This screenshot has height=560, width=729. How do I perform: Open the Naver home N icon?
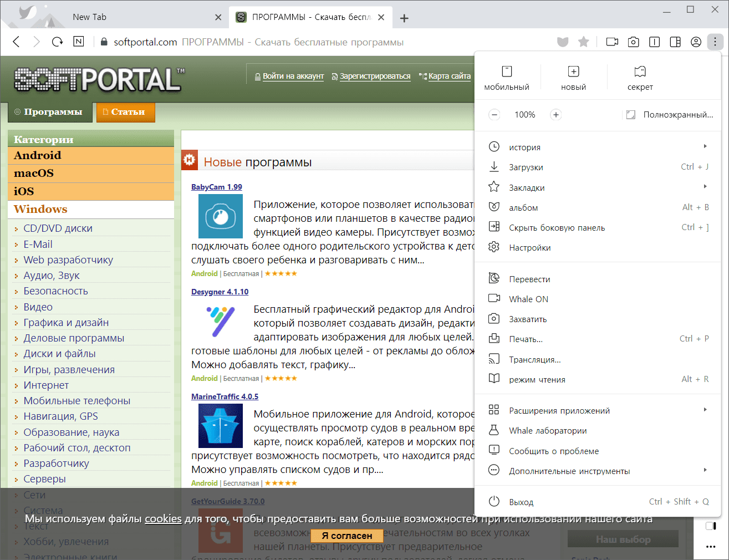point(79,42)
